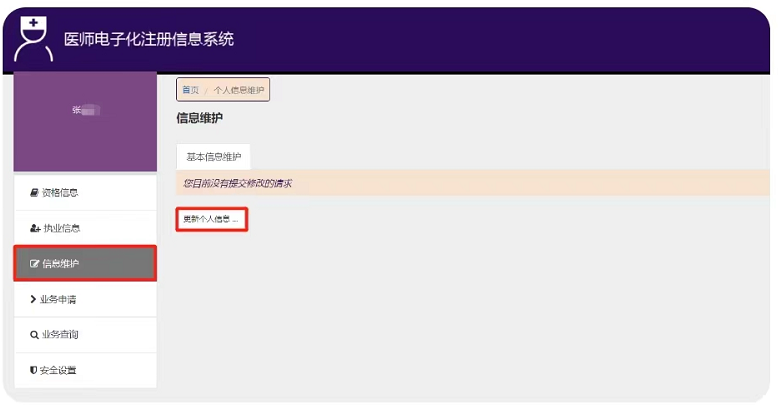Expand the 业务申请 chevron arrow

coord(34,299)
